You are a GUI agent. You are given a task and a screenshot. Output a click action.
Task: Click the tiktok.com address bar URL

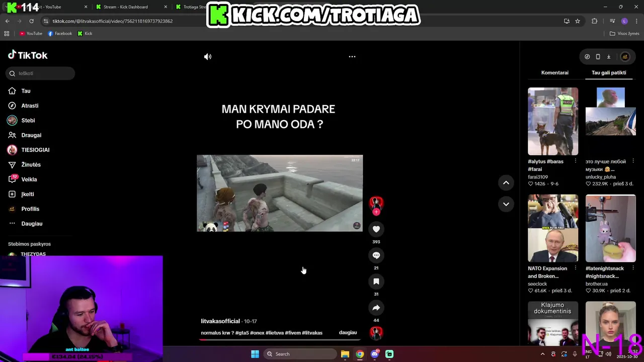113,21
